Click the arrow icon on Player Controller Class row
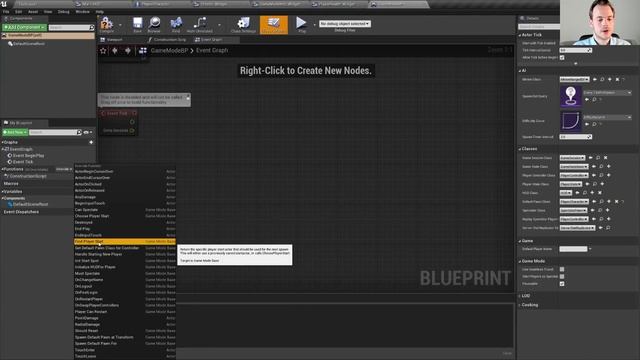Viewport: 640px width, 360px height. point(593,175)
